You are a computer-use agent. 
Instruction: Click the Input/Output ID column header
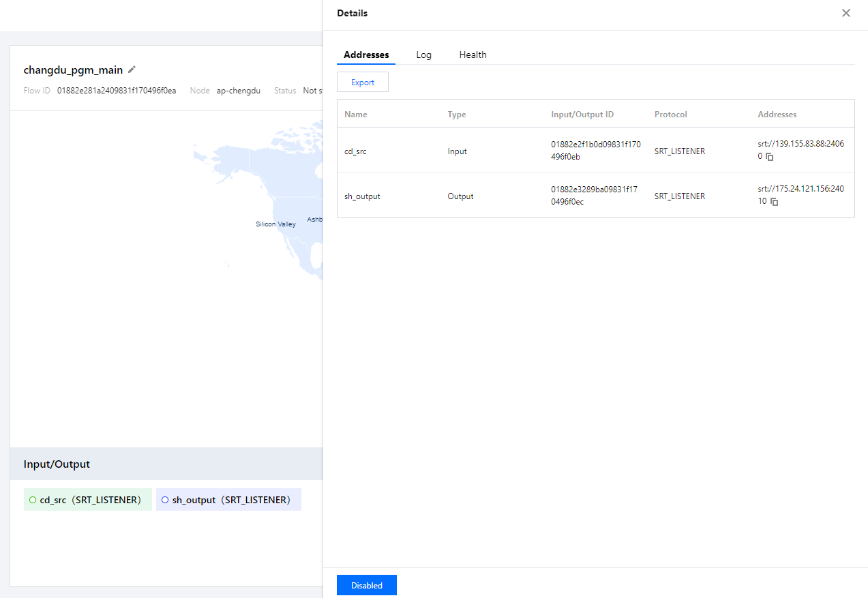(x=582, y=115)
